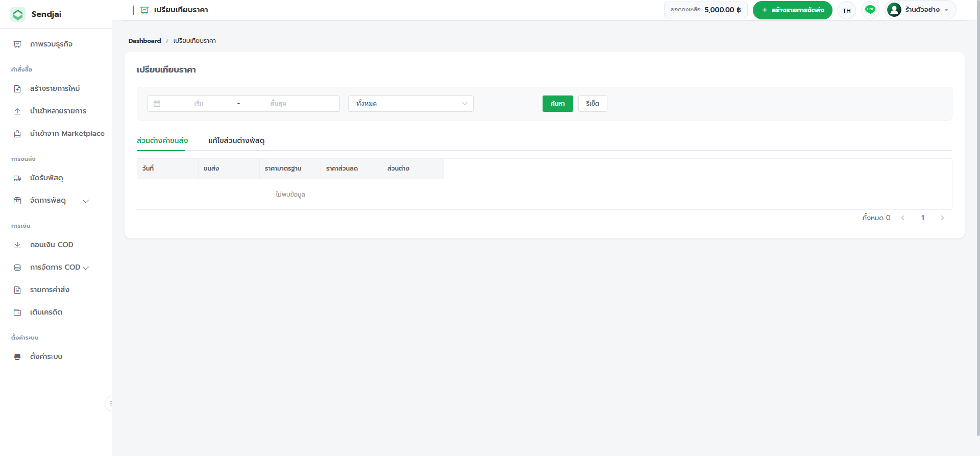This screenshot has width=980, height=456.
Task: Click the Dashboard breadcrumb link
Action: (144, 41)
